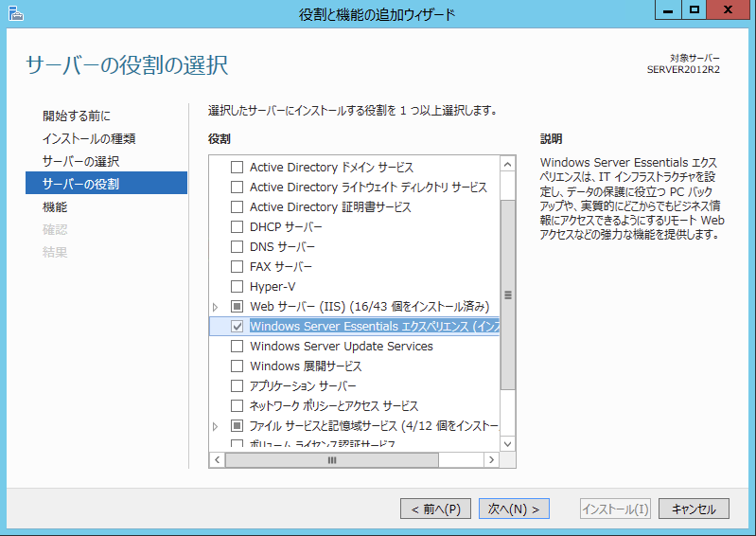Click the horizontal scrollbar thumb of roles list

coord(332,460)
